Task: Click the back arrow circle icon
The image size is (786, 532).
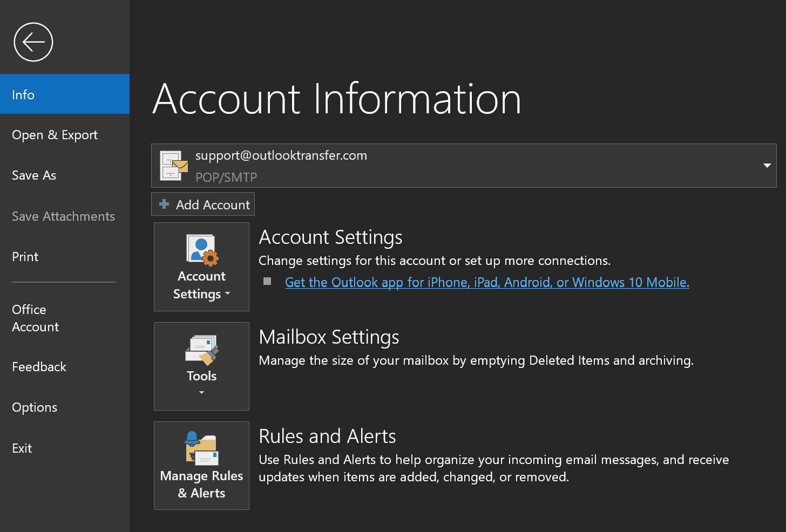Action: point(33,42)
